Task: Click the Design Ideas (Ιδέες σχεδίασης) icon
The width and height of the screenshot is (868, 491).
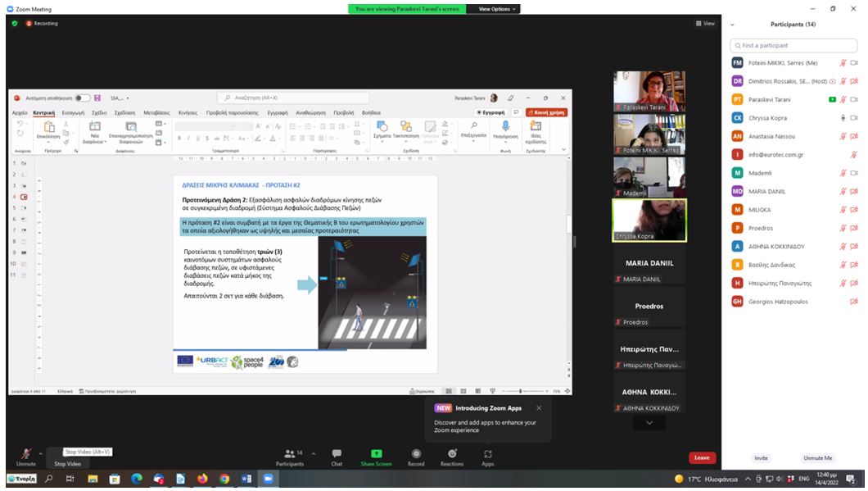Action: point(536,126)
